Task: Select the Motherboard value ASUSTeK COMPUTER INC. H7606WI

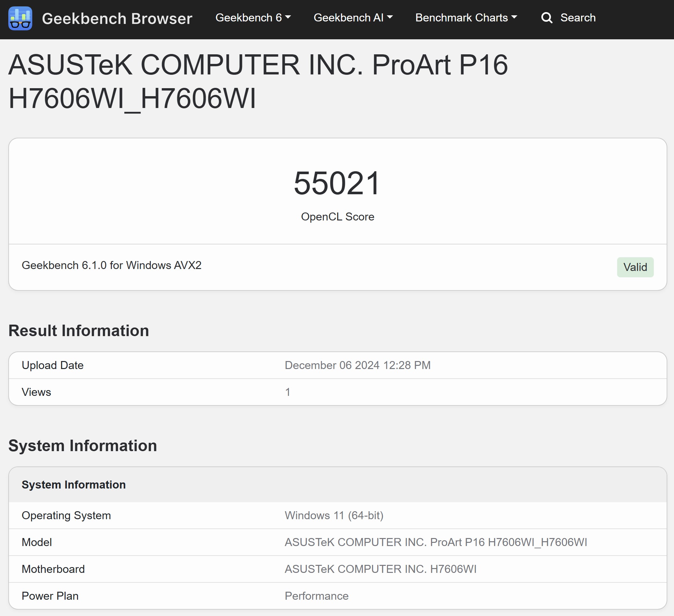Action: click(x=380, y=569)
